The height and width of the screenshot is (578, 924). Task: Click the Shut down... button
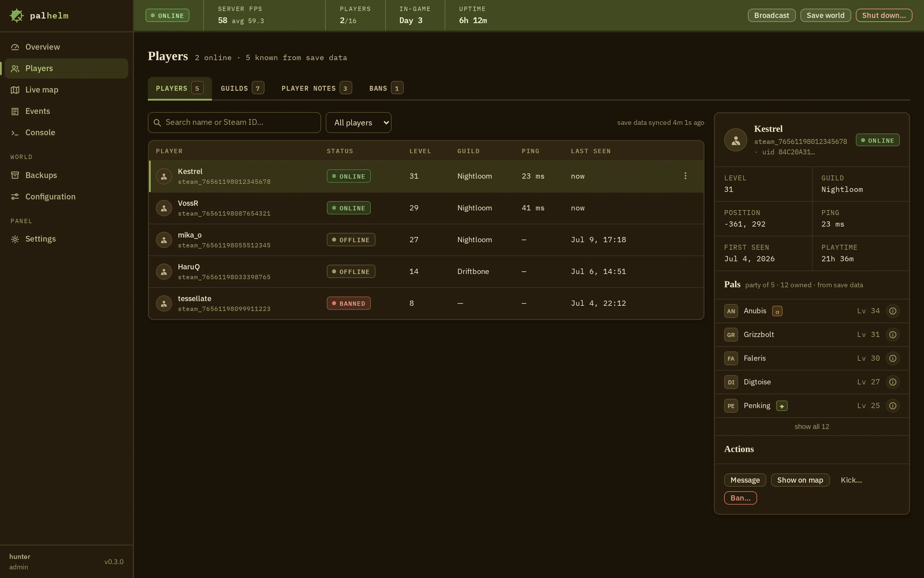click(x=884, y=15)
